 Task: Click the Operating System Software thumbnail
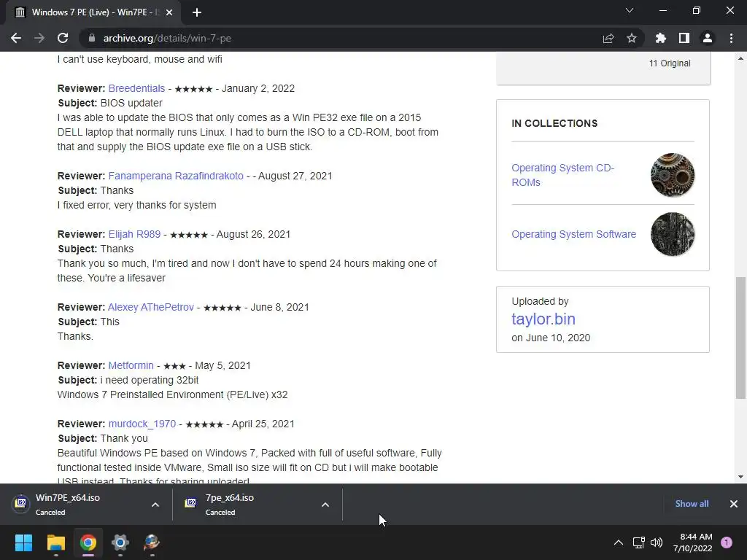[x=672, y=234]
